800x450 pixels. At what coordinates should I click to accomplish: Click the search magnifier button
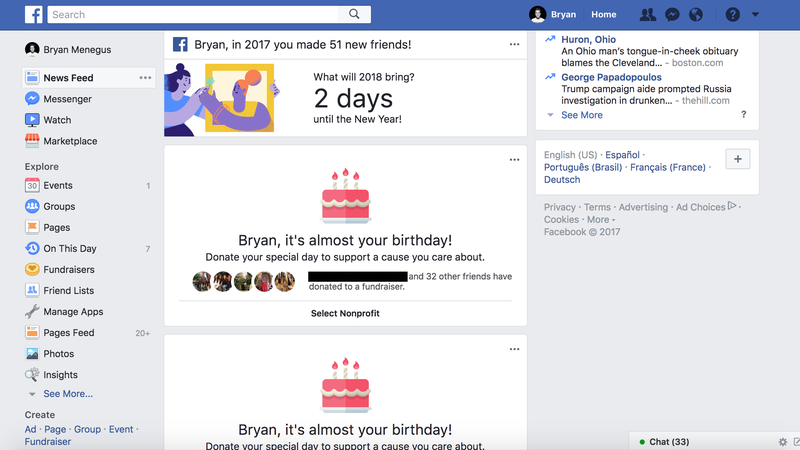(354, 14)
